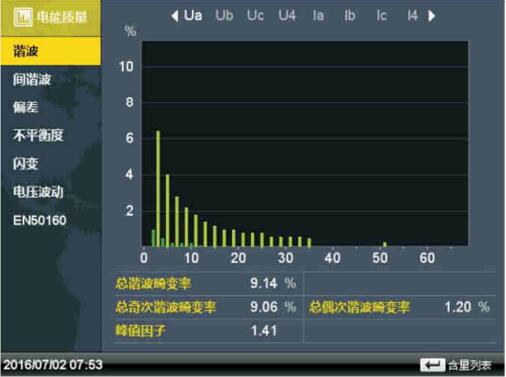The width and height of the screenshot is (506, 377).
Task: Switch to the Uc channel
Action: click(x=255, y=15)
